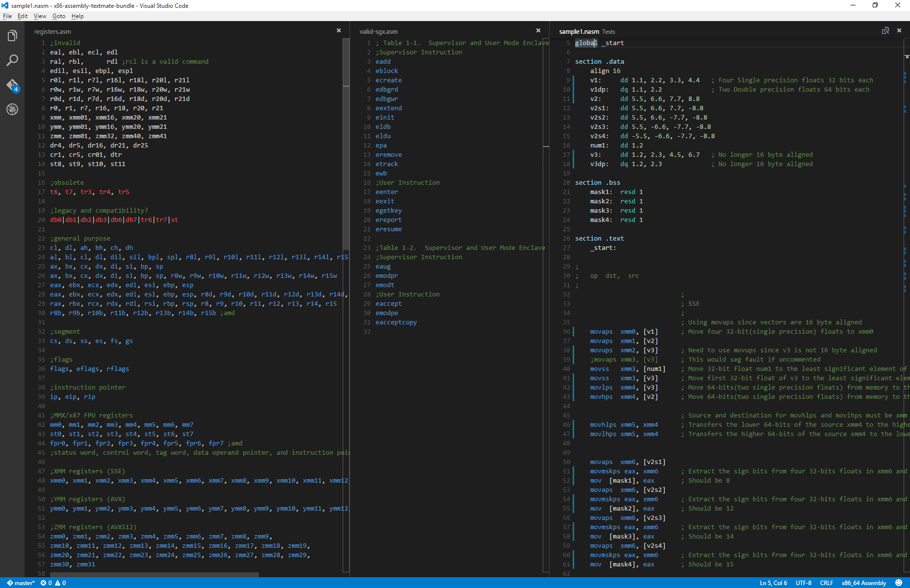Close the sample1.nasm editor
This screenshot has width=910, height=588.
(x=899, y=31)
